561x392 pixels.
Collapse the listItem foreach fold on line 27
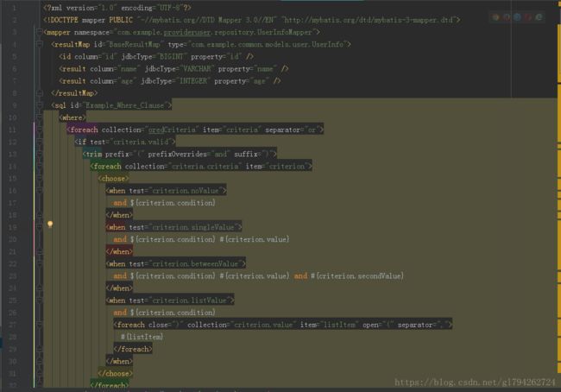point(40,325)
